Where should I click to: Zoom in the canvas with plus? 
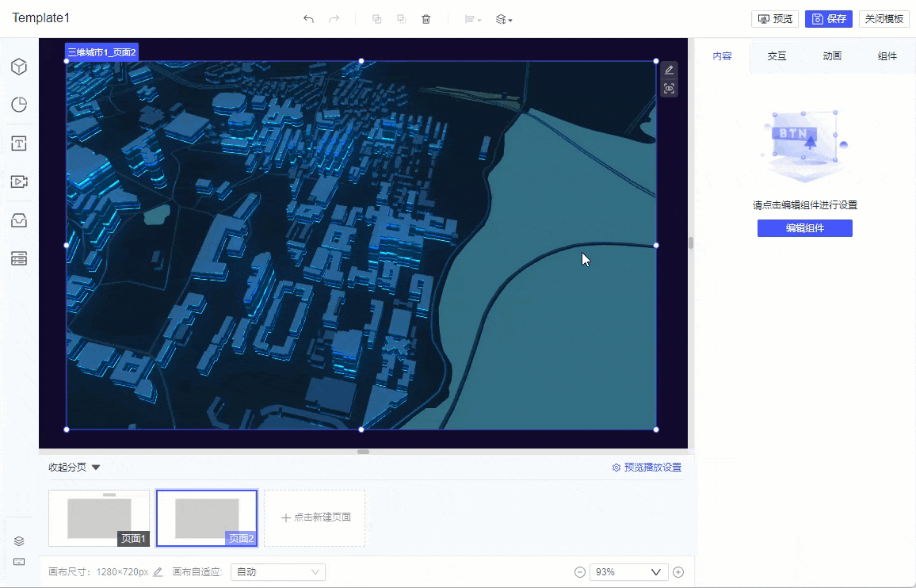[678, 572]
